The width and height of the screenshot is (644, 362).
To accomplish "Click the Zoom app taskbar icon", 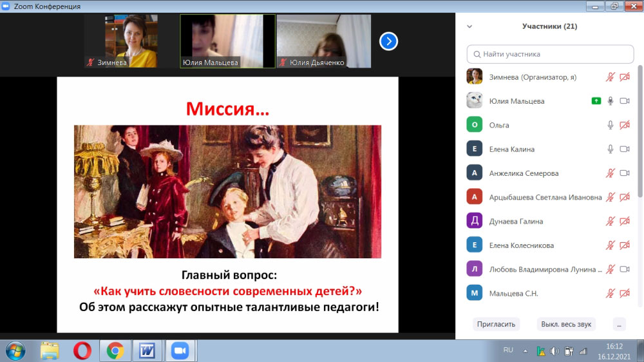I will coord(180,351).
